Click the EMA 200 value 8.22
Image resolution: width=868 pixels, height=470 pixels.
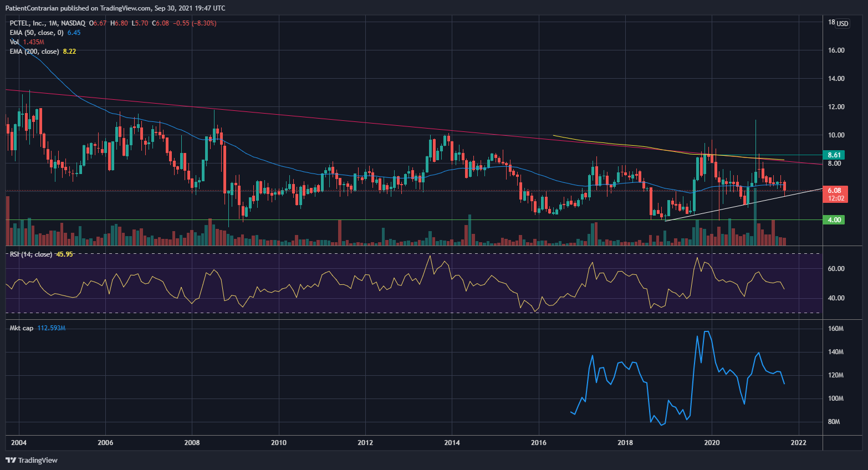coord(69,52)
